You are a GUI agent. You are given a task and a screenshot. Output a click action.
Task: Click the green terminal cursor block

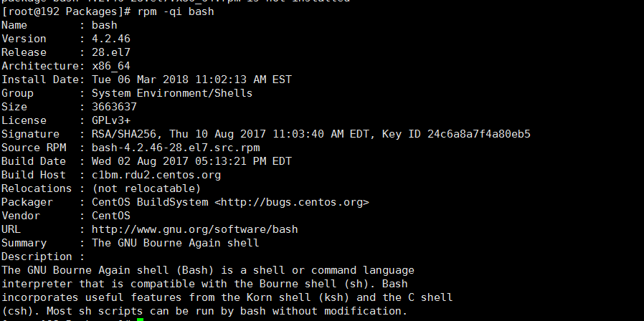click(x=140, y=320)
